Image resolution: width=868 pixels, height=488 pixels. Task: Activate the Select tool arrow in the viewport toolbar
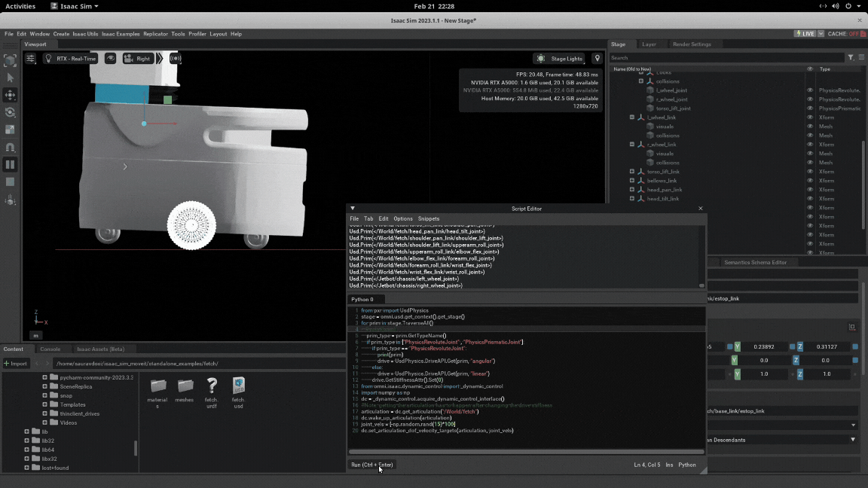tap(10, 78)
